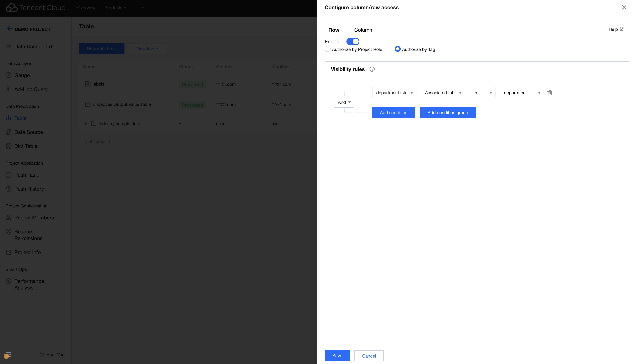Open the Associated tab dropdown

click(x=442, y=93)
